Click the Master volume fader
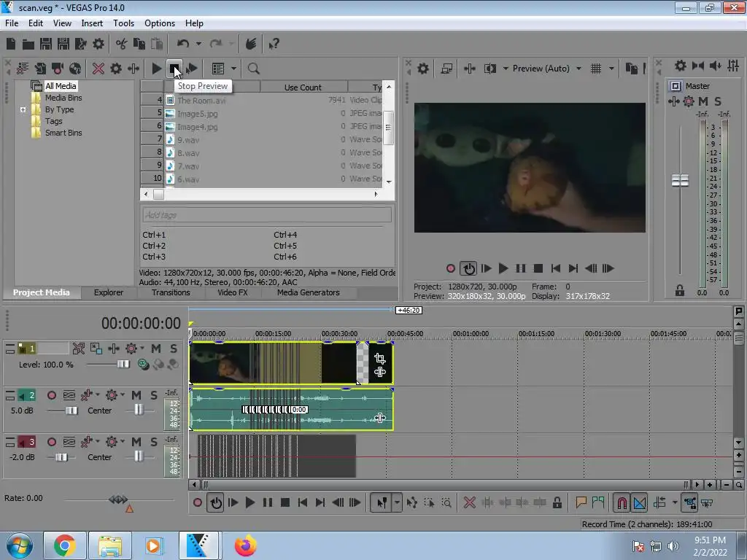The height and width of the screenshot is (560, 747). [x=680, y=181]
